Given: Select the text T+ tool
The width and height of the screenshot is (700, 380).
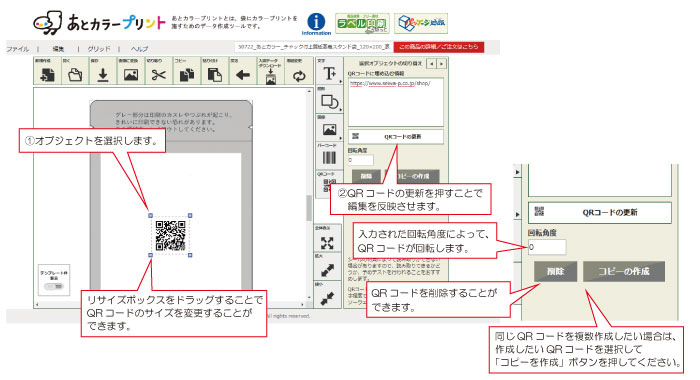Looking at the screenshot, I should pos(329,73).
